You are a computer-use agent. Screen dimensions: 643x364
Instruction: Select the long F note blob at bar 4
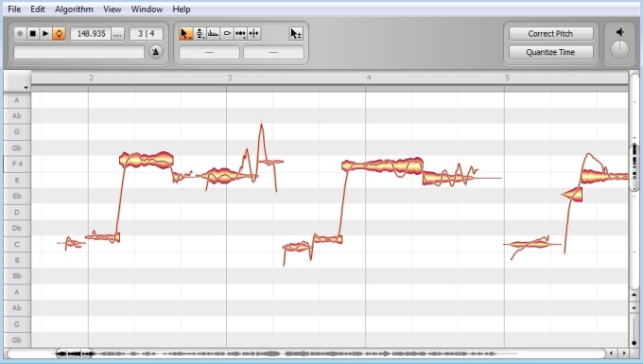click(x=382, y=165)
